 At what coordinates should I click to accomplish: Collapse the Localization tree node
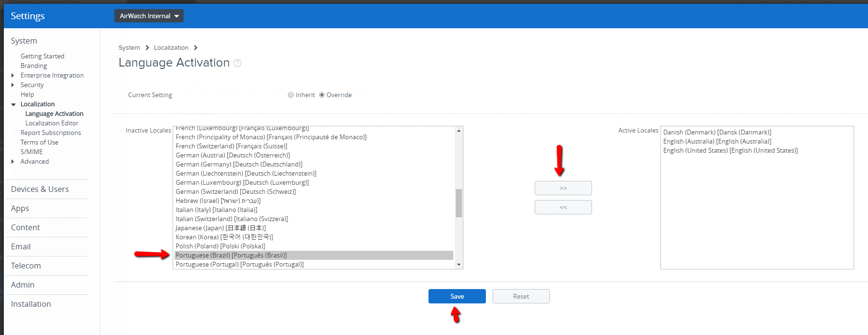[x=13, y=104]
